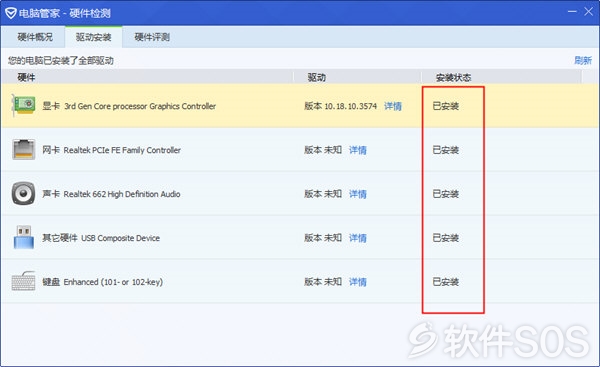Select 'Realtek PCIe FE Family Controller' row text

coord(122,150)
